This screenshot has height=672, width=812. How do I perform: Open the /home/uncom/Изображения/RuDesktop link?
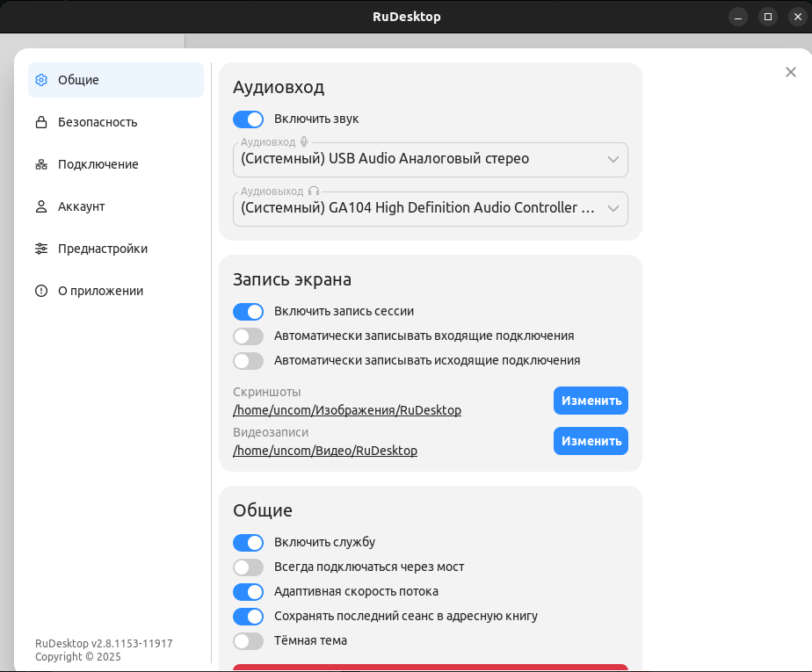347,410
